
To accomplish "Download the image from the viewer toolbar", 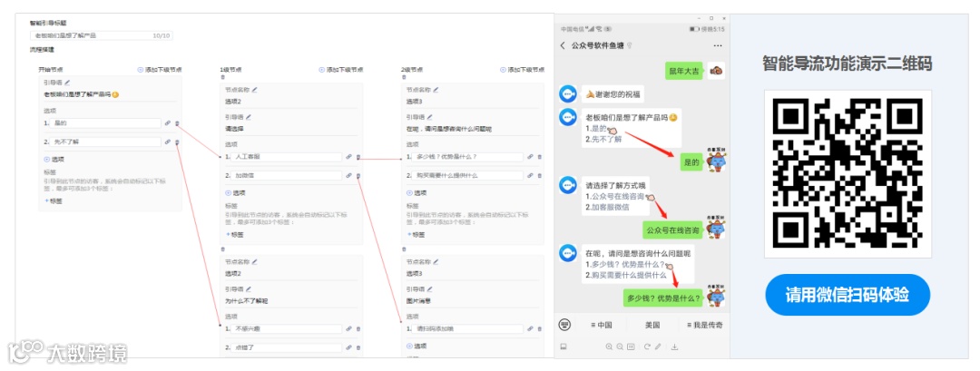I will pyautogui.click(x=674, y=347).
